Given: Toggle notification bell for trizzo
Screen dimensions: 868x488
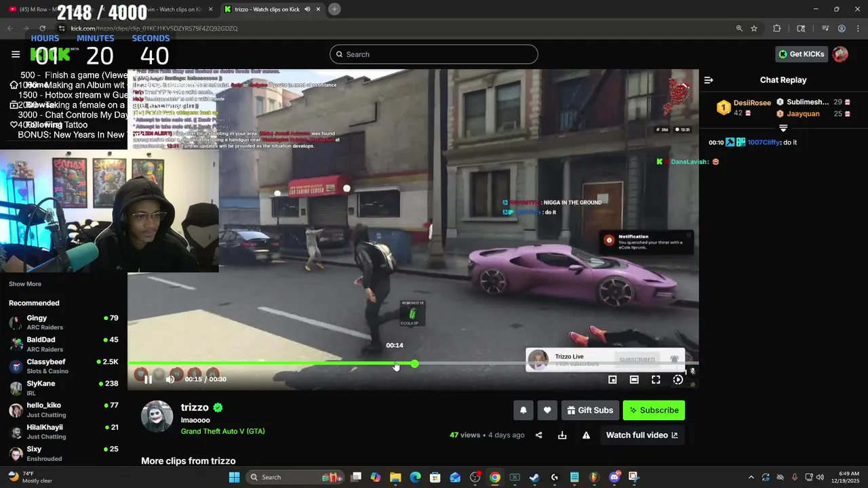Looking at the screenshot, I should tap(524, 410).
